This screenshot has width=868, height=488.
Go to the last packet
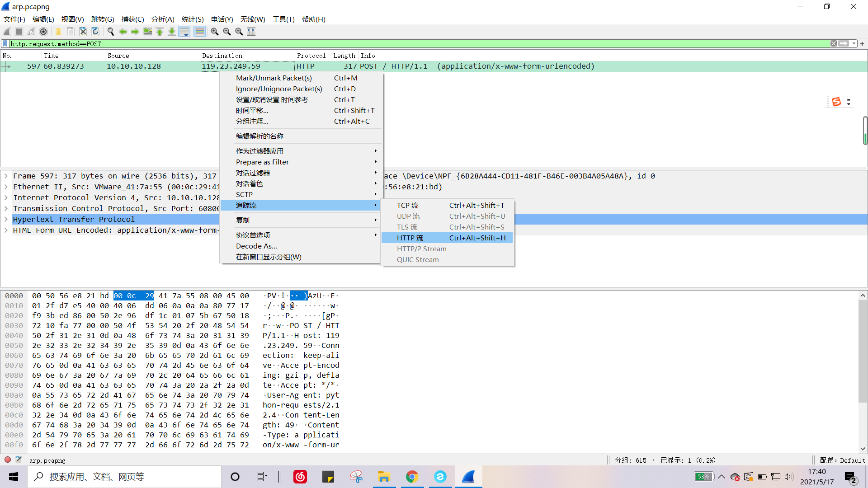coord(171,32)
